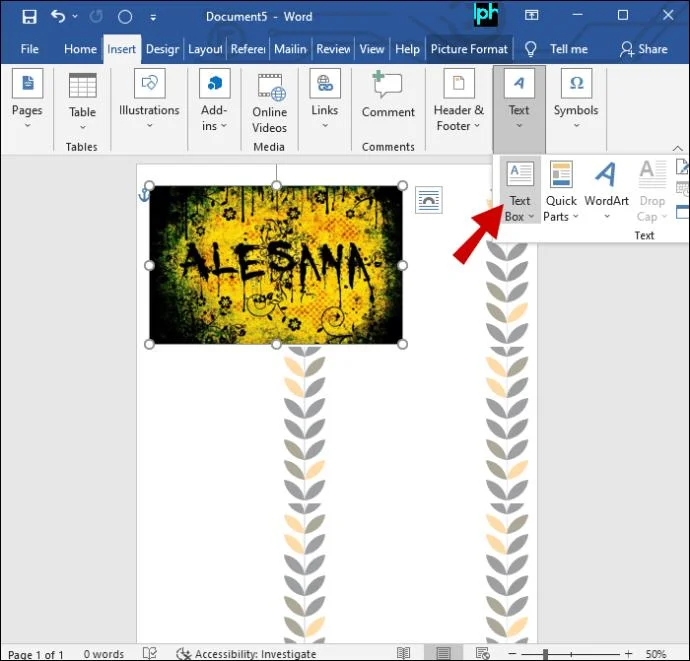Insert Online Videos
The image size is (690, 661).
tap(269, 103)
